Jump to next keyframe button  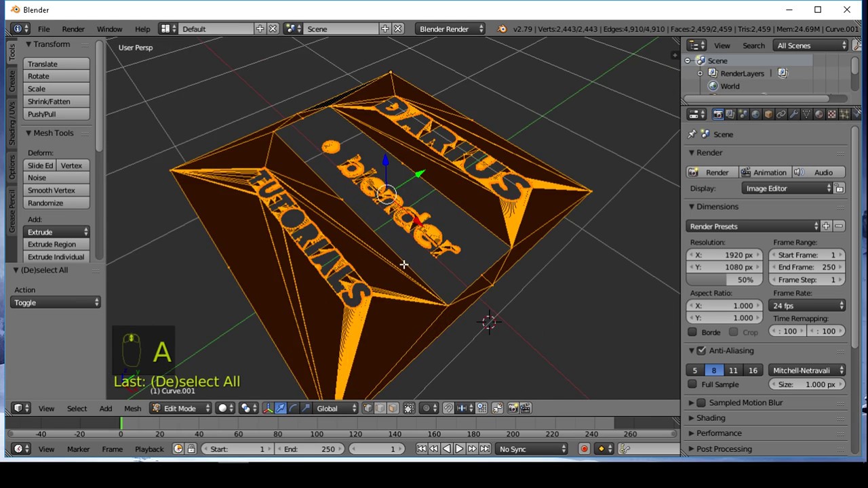[472, 449]
